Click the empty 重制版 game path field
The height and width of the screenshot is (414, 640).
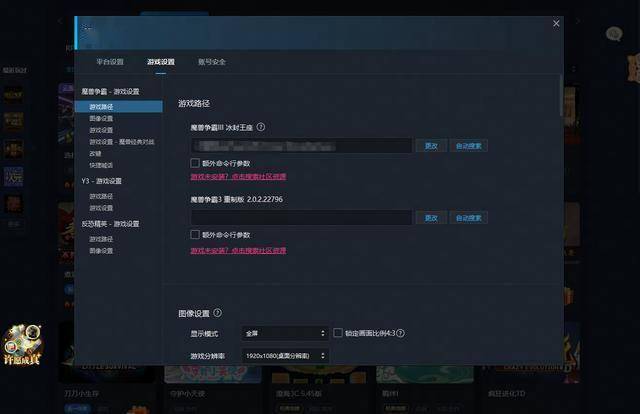pos(301,218)
